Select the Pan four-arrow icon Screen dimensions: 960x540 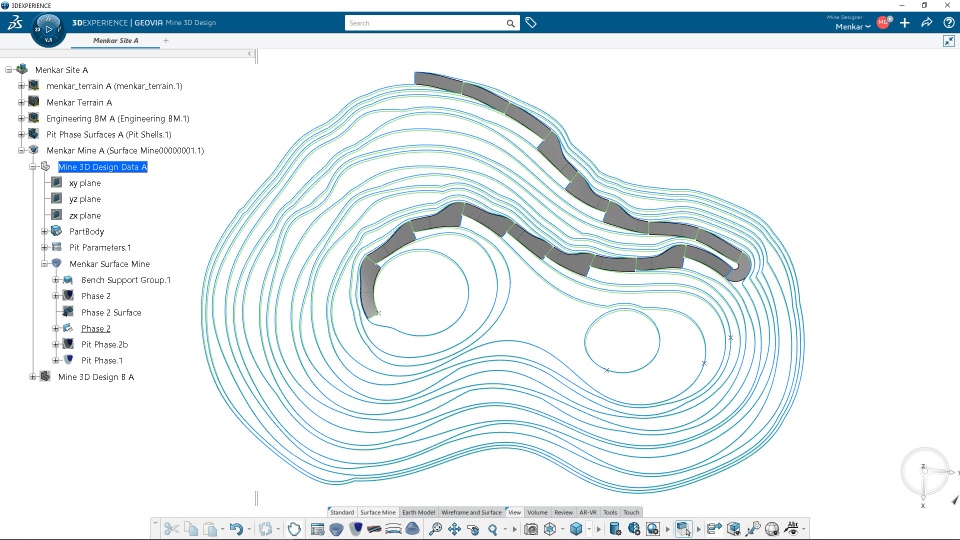454,529
